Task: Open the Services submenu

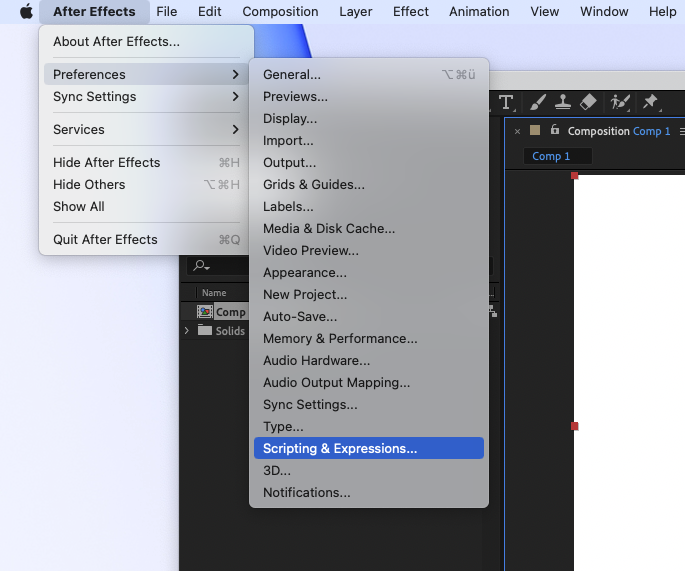Action: (146, 129)
